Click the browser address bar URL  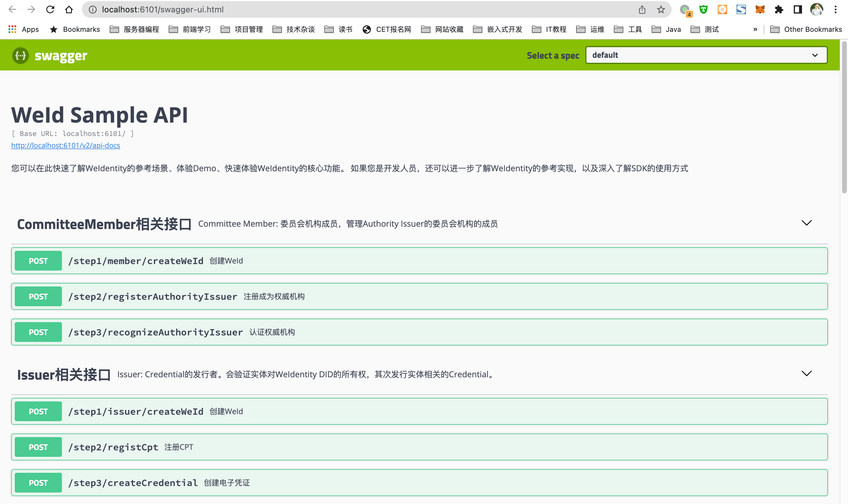pos(163,9)
